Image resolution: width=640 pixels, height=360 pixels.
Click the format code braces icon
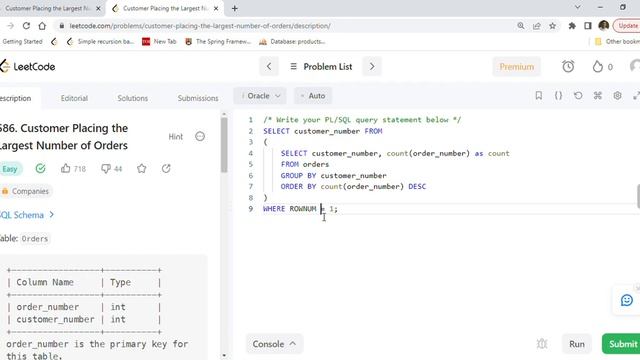coord(558,96)
